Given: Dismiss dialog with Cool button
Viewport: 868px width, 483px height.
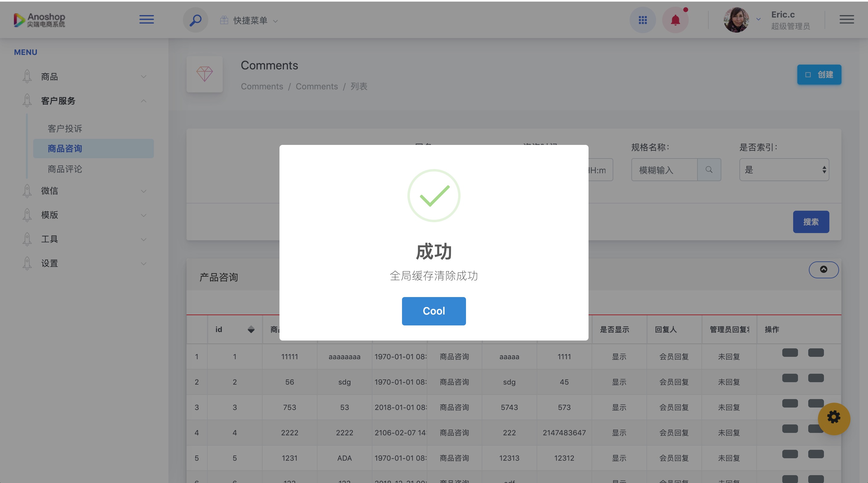Looking at the screenshot, I should tap(434, 311).
